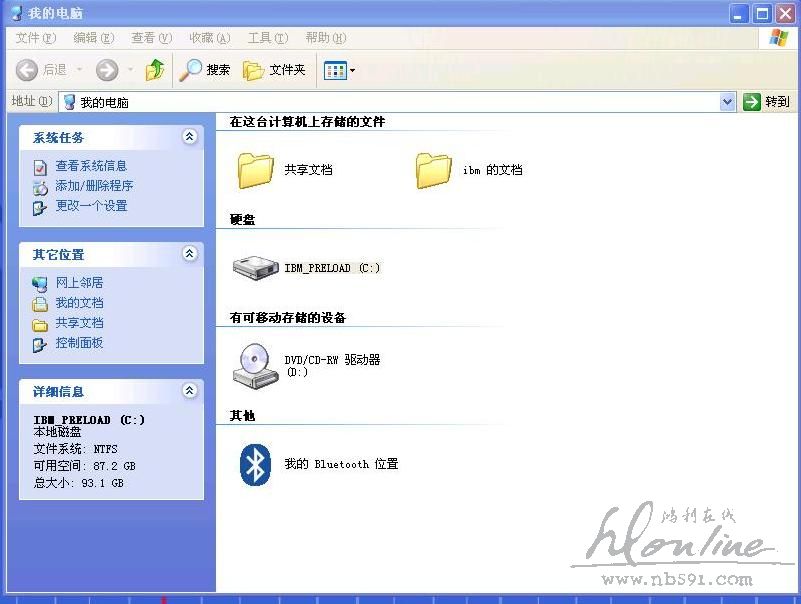Click the title bar My Computer icon
Image resolution: width=801 pixels, height=604 pixels.
pyautogui.click(x=17, y=13)
